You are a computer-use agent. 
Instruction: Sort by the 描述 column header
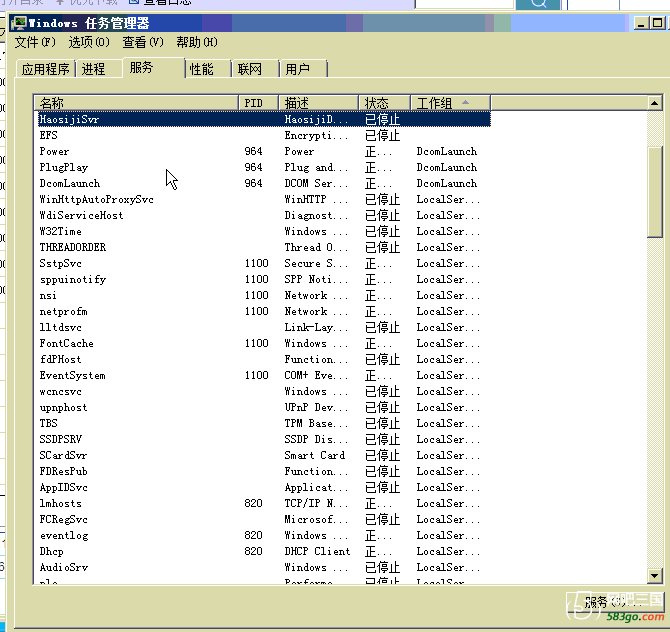point(318,103)
